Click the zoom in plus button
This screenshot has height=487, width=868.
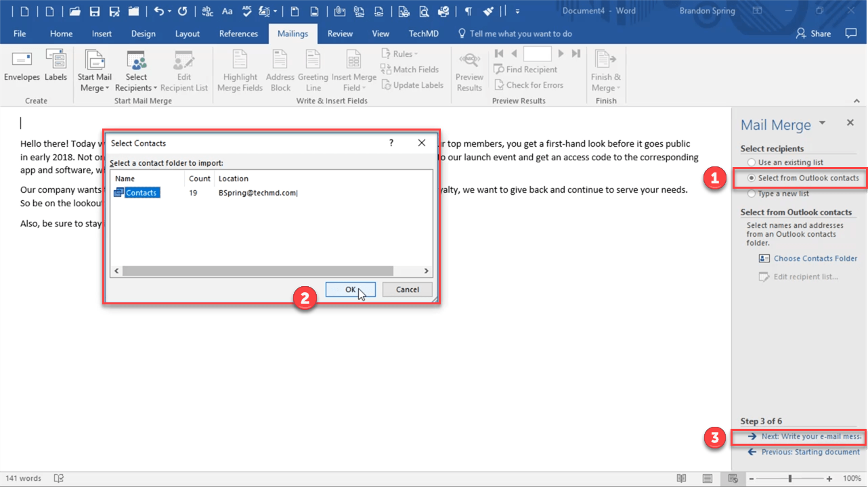tap(829, 478)
